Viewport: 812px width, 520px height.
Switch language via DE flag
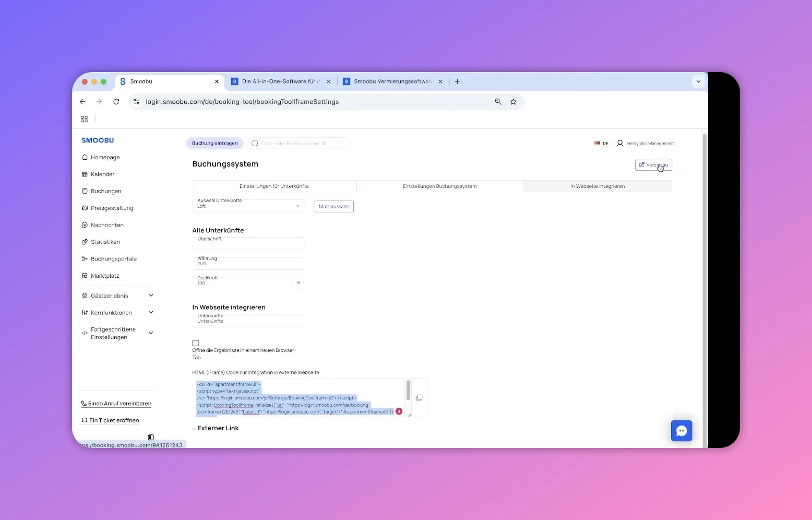coord(601,143)
